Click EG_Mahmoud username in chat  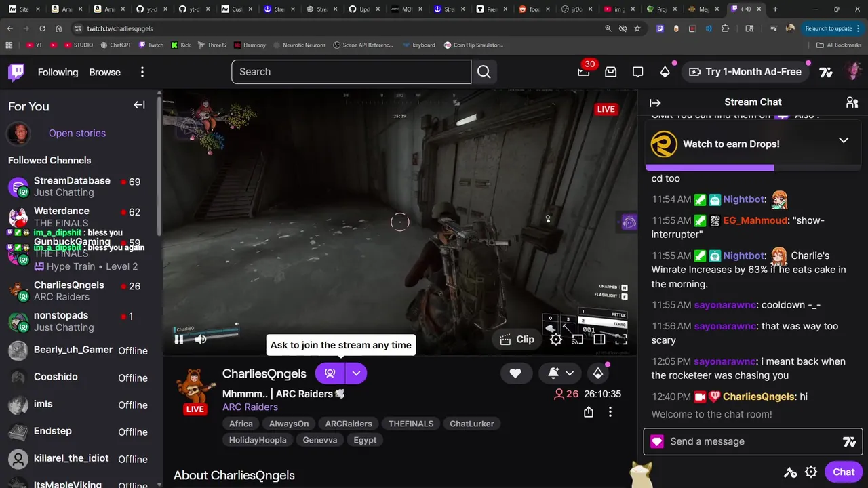(x=755, y=220)
